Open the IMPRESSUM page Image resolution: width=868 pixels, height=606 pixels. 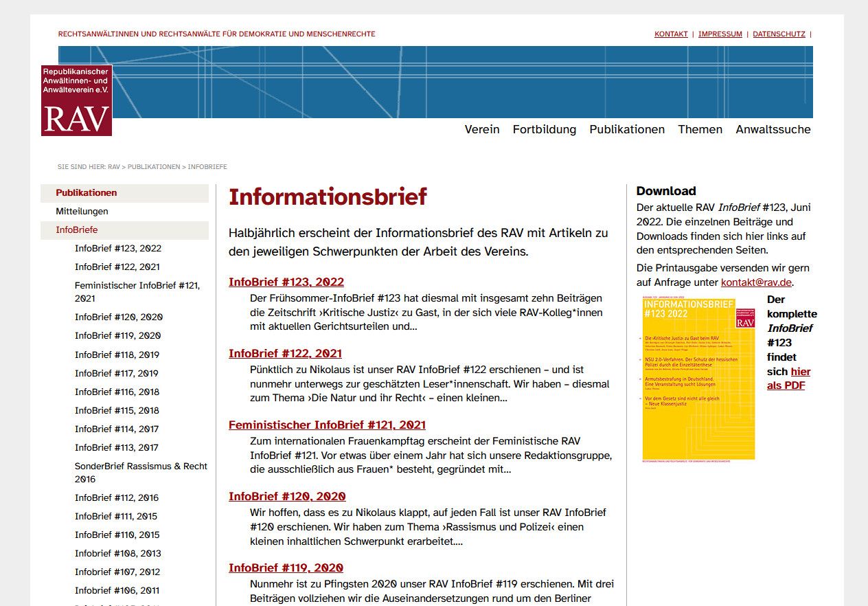[720, 34]
